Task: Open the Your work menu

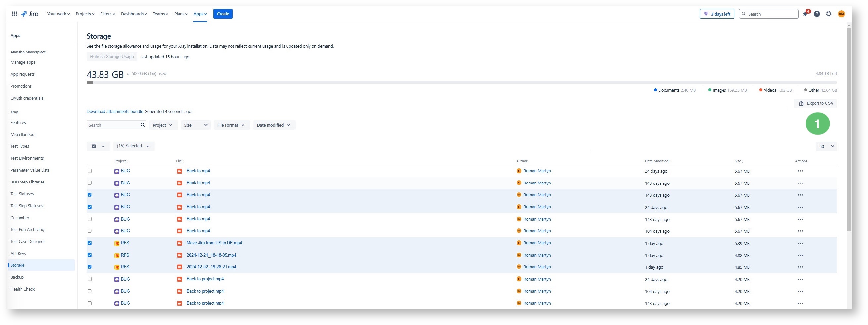Action: (x=58, y=14)
